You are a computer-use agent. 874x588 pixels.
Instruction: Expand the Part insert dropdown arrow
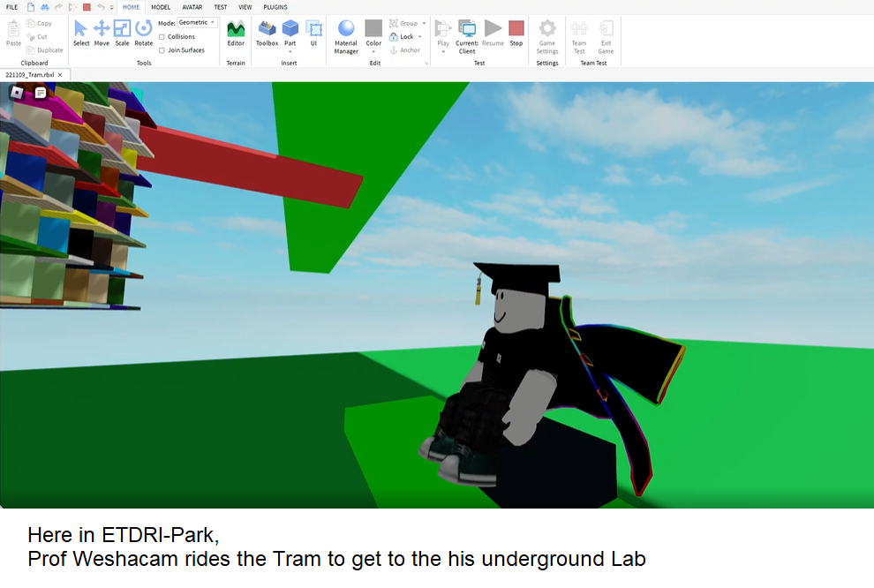(290, 52)
